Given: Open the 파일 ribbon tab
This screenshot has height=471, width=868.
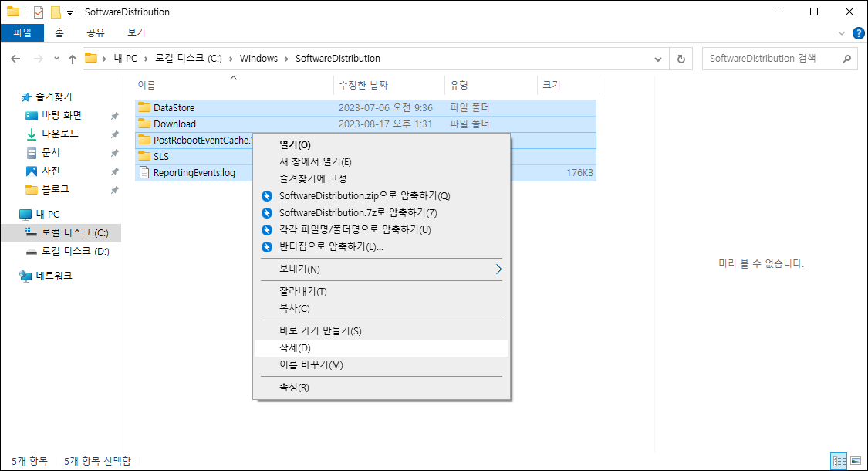Looking at the screenshot, I should tap(22, 32).
